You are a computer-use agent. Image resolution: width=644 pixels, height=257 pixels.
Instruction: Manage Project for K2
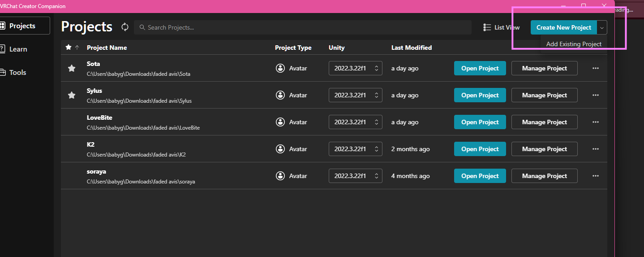(x=545, y=149)
